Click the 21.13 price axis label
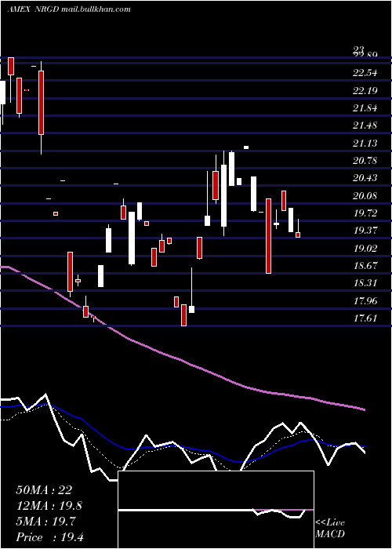Viewport: 392px width, 549px height. 365,144
